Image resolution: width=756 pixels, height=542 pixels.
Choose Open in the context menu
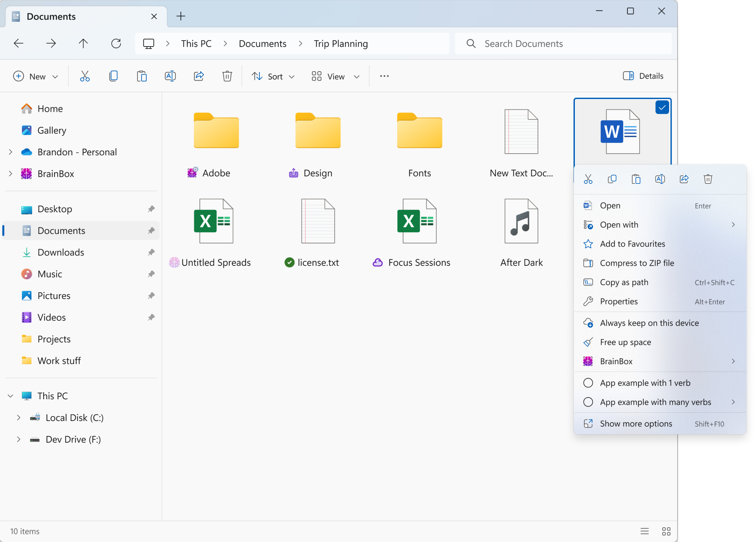(660, 205)
